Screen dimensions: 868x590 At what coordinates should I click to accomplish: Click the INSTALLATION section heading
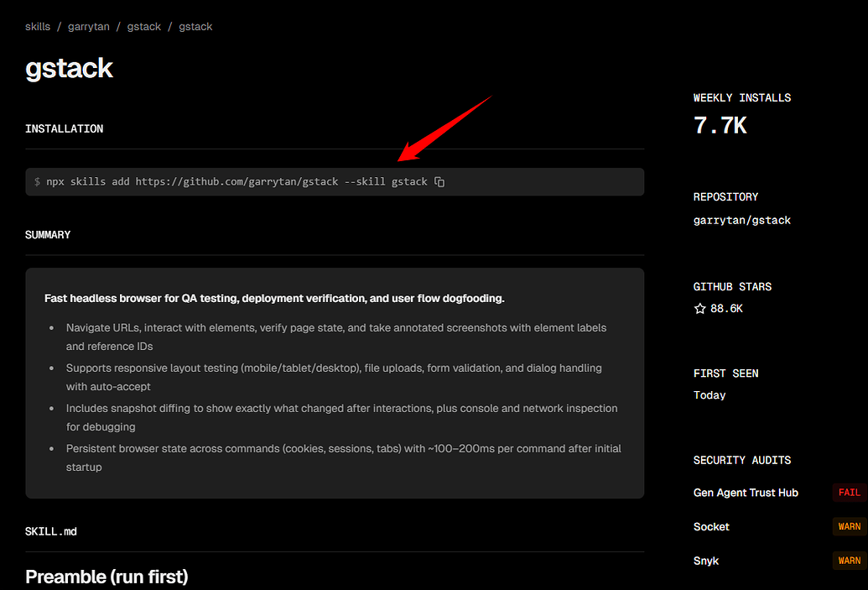point(65,129)
